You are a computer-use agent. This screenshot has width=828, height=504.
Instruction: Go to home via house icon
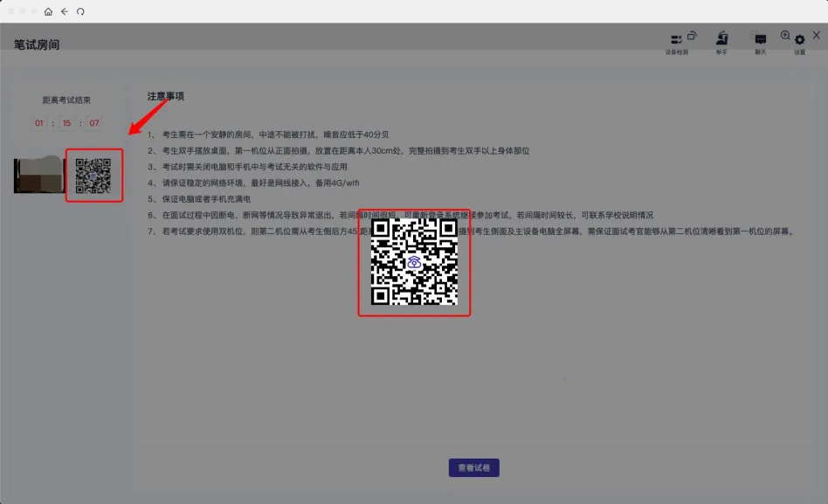(48, 11)
